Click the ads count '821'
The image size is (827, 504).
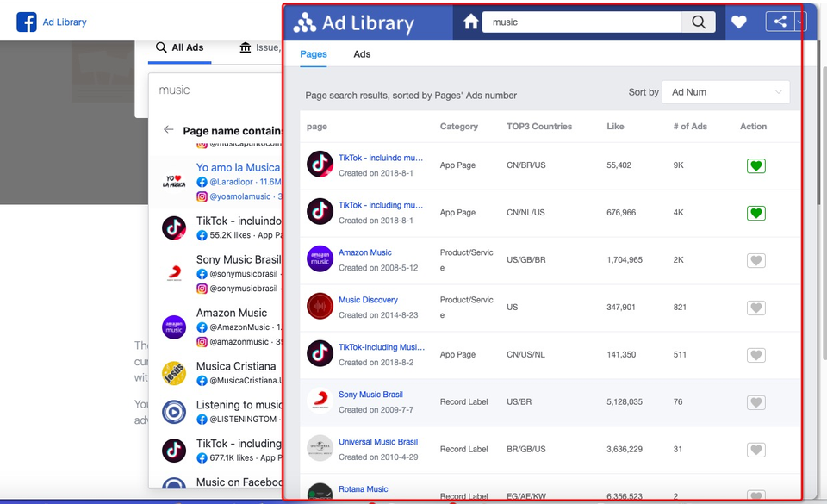coord(680,308)
